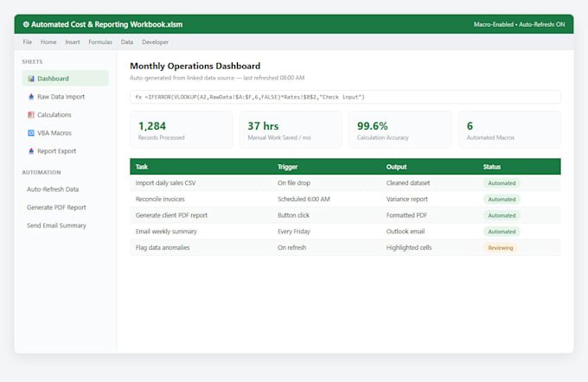Click the 'Monthly Operations Dashboard' heading
The image size is (588, 382).
(195, 66)
